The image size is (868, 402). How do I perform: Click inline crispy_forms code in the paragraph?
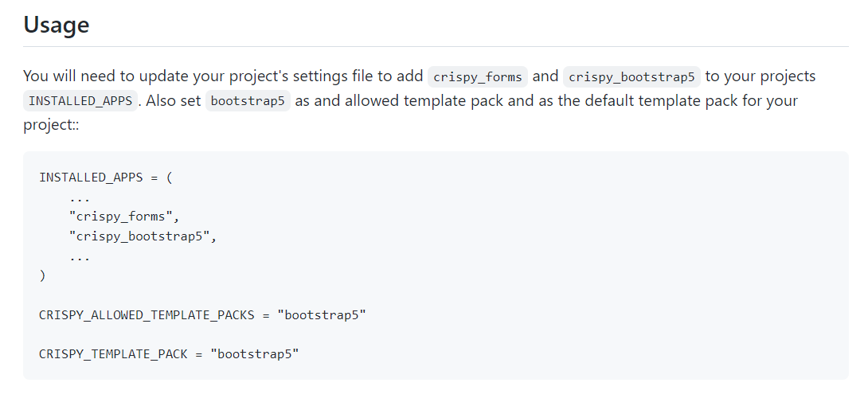477,77
